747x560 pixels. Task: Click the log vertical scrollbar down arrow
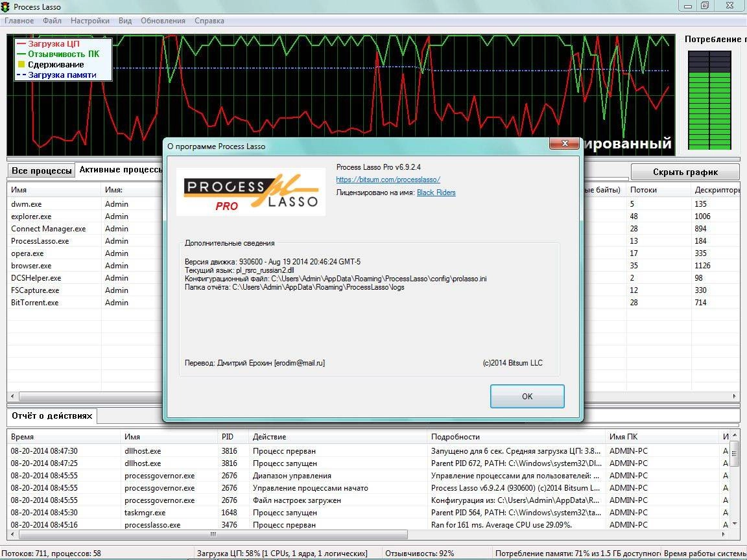click(734, 524)
